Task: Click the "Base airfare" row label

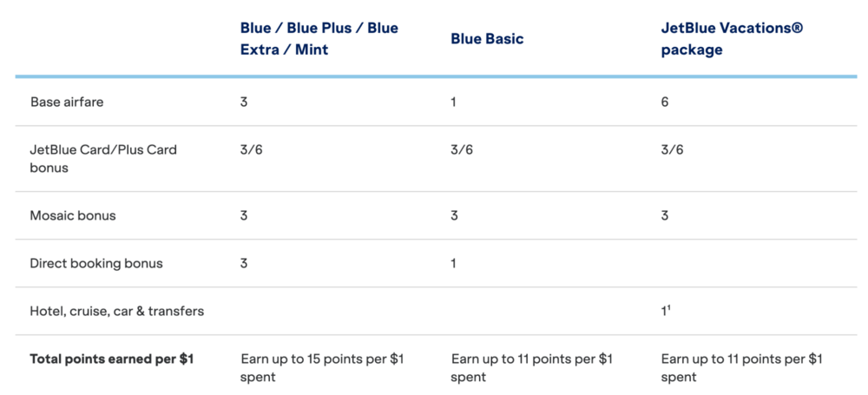Action: 67,102
